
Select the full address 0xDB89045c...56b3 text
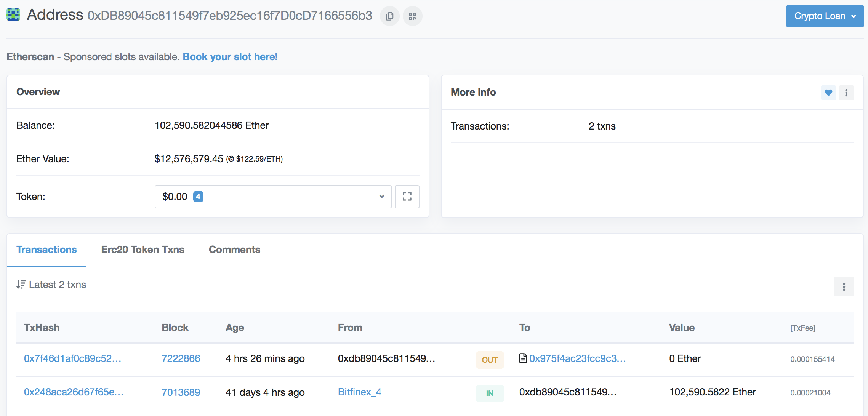tap(230, 16)
